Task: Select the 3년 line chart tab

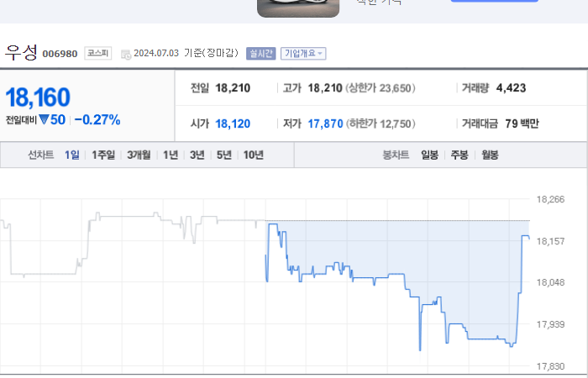Action: click(x=197, y=155)
